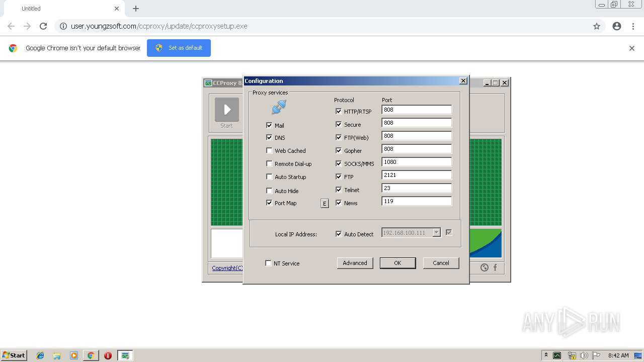Click the HTTP/RTSP port field

(417, 110)
